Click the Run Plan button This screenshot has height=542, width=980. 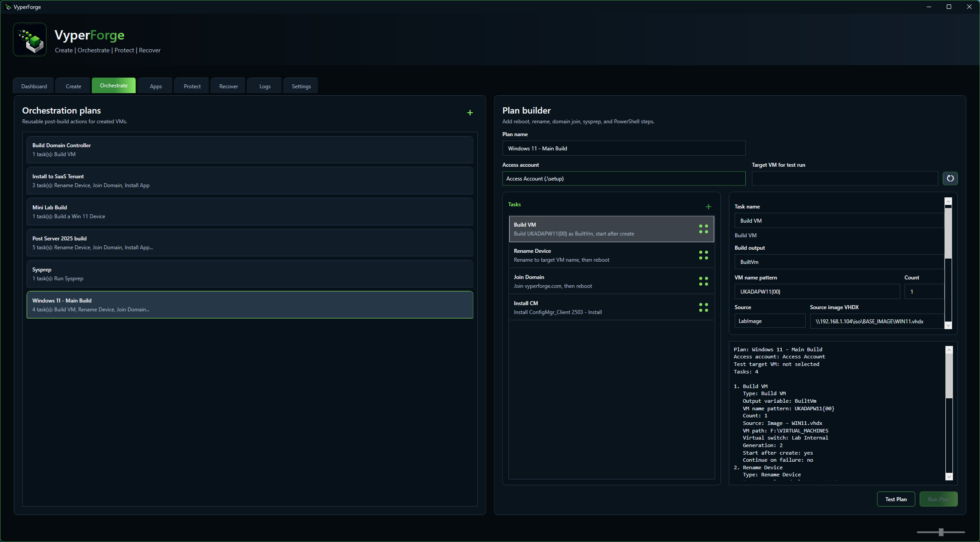click(938, 499)
